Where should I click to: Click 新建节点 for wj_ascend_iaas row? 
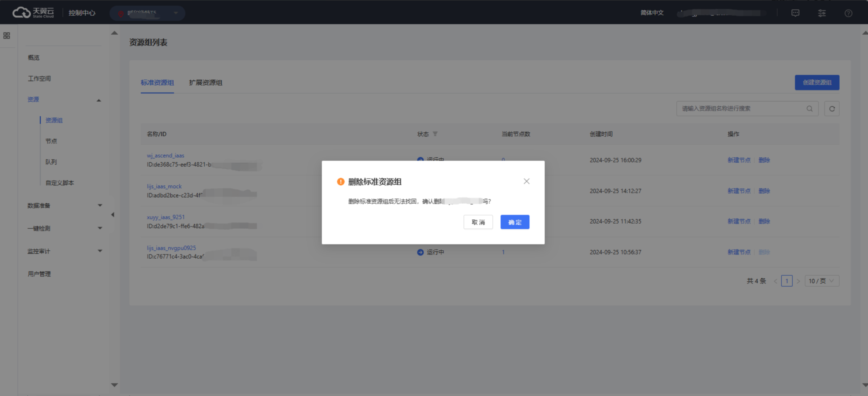(739, 160)
